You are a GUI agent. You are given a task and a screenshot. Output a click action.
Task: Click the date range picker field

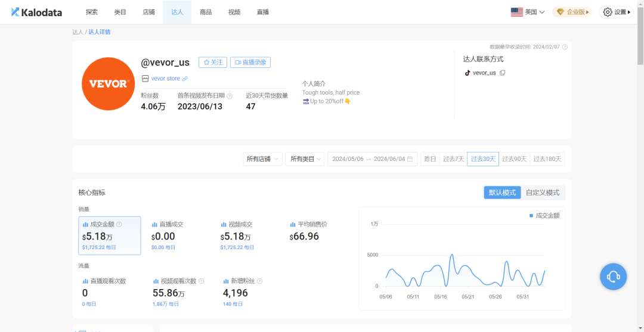(372, 159)
